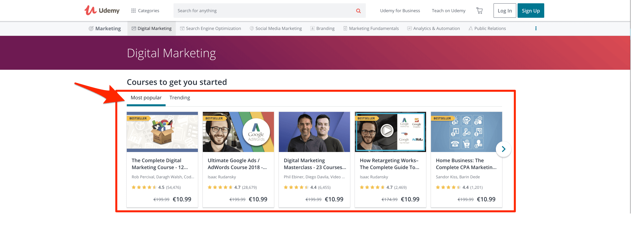Click Home Business Complete CPA Marketing title

tap(466, 164)
